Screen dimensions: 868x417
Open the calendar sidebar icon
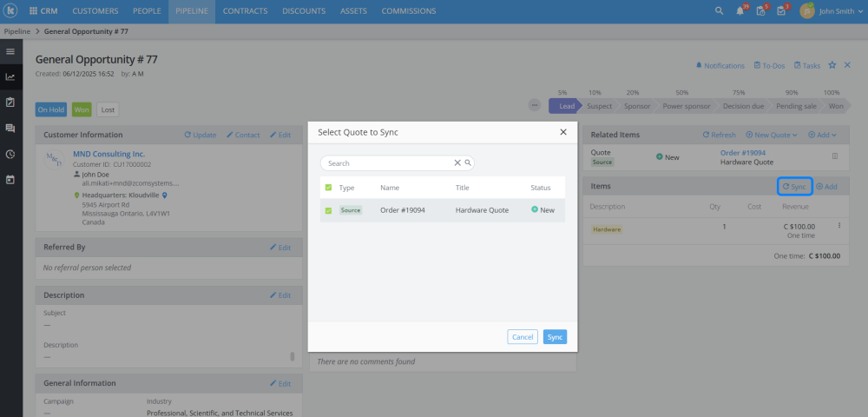coord(10,180)
